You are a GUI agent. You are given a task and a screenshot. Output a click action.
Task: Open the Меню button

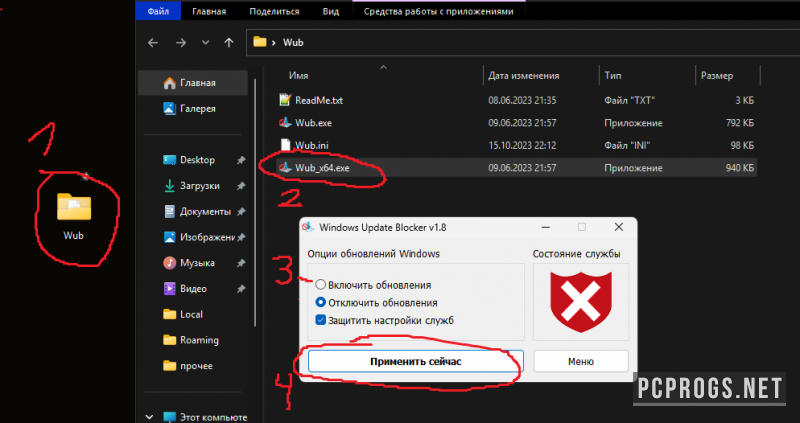pyautogui.click(x=581, y=362)
